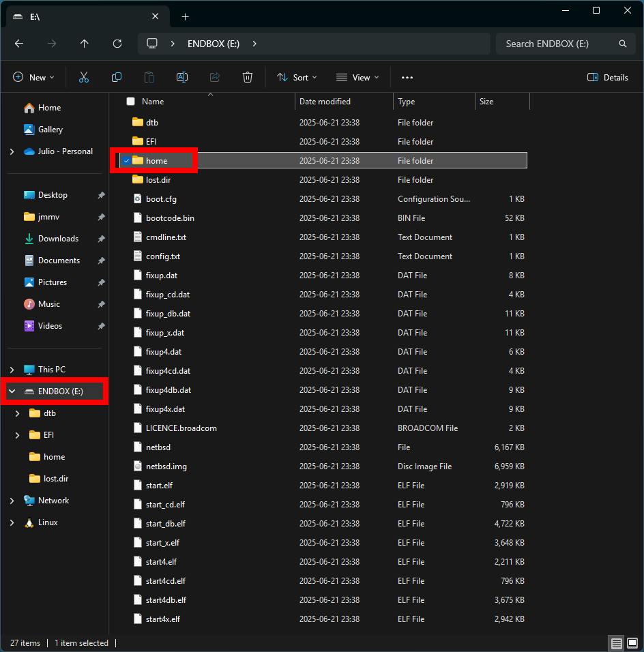644x652 pixels.
Task: Expand the Julio - Personal OneDrive node
Action: click(x=12, y=151)
